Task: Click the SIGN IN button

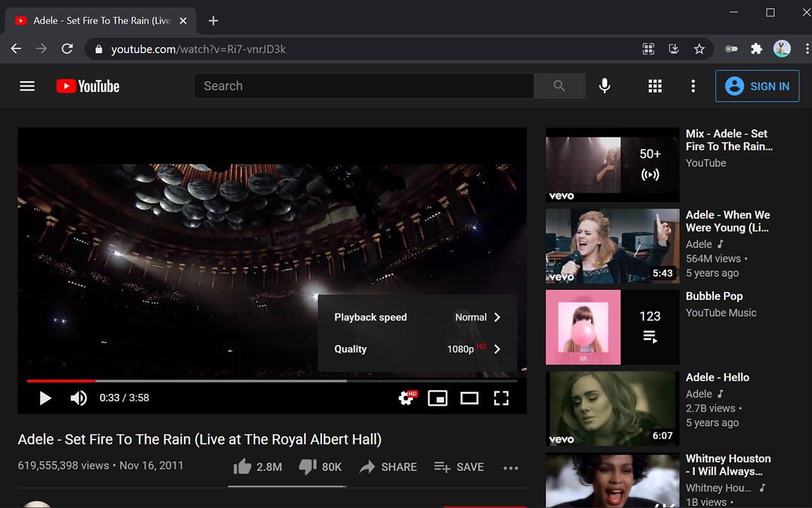Action: 757,86
